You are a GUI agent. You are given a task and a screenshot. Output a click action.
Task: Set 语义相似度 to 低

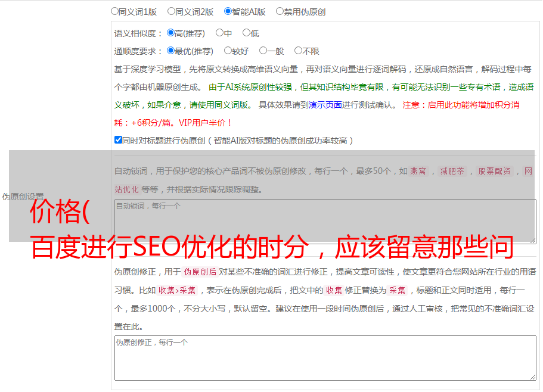246,33
